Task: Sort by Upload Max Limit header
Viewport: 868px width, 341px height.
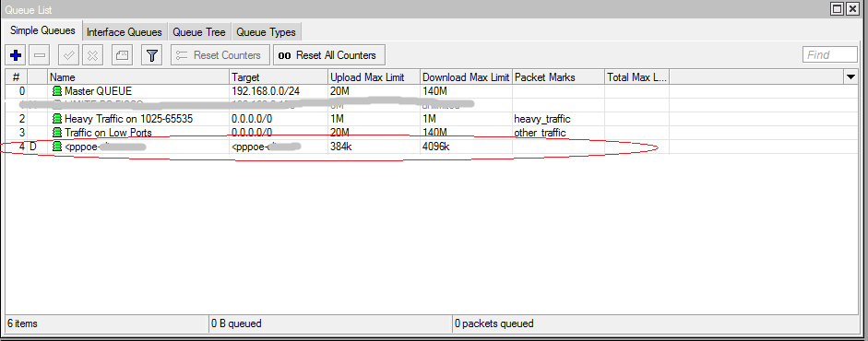Action: click(374, 77)
